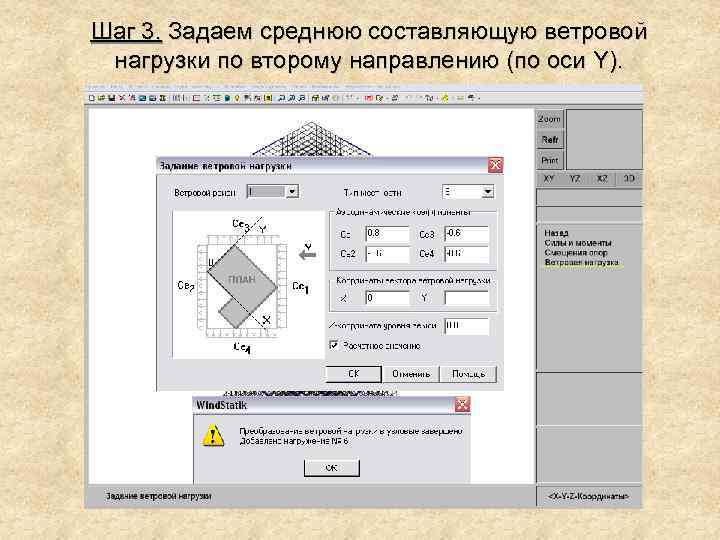The height and width of the screenshot is (540, 720).
Task: Close the Задание ветровой нагрузки dialog
Action: coord(495,165)
